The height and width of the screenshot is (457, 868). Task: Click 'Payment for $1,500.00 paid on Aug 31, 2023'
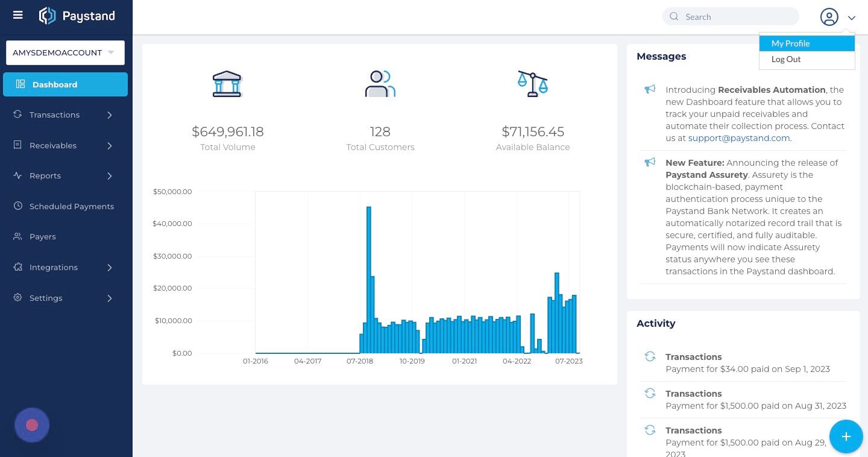point(756,406)
